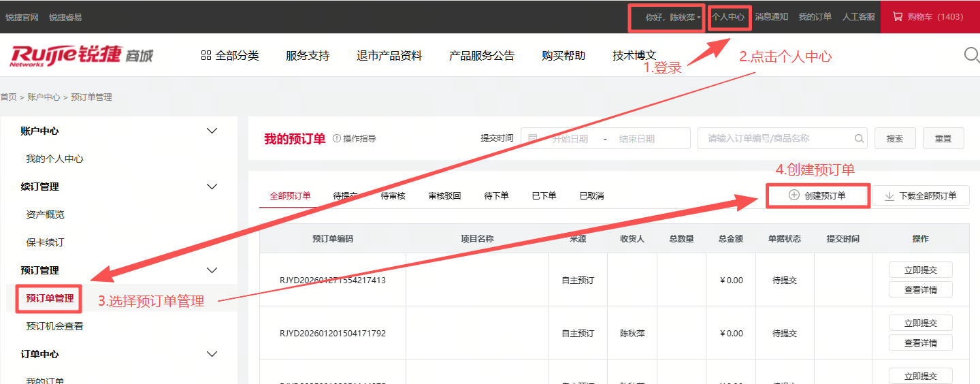This screenshot has width=980, height=384.
Task: Type in the order number search field
Action: click(776, 138)
